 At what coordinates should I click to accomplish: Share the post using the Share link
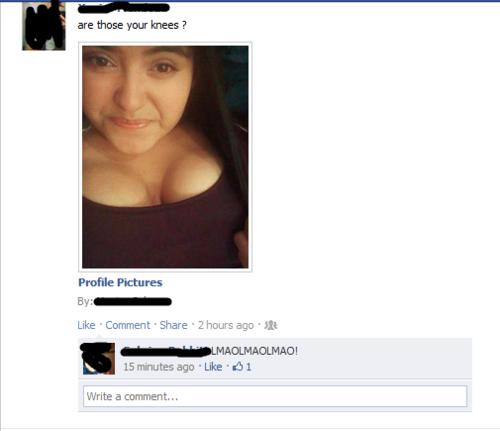[x=173, y=325]
